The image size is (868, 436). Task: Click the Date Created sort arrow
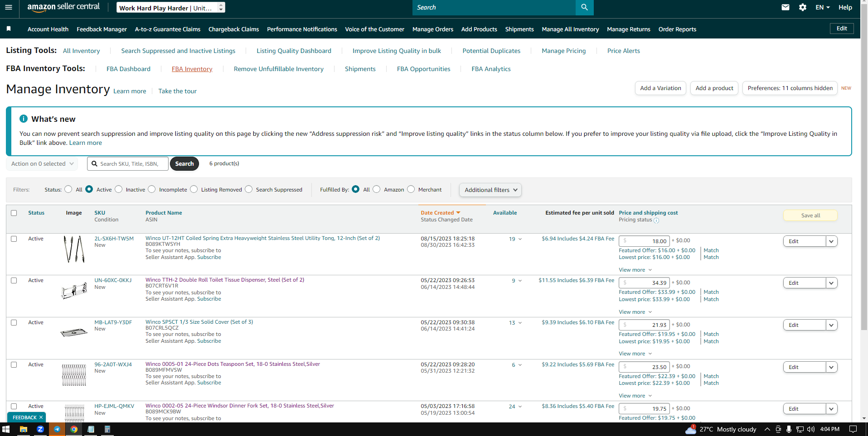(458, 213)
